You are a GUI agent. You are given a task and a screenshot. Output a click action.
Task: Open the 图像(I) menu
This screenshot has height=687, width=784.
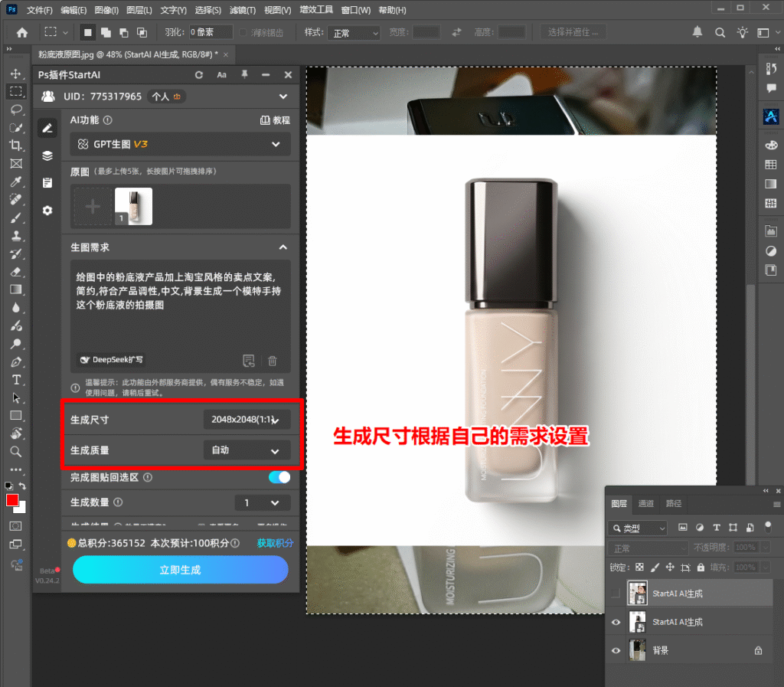(106, 10)
